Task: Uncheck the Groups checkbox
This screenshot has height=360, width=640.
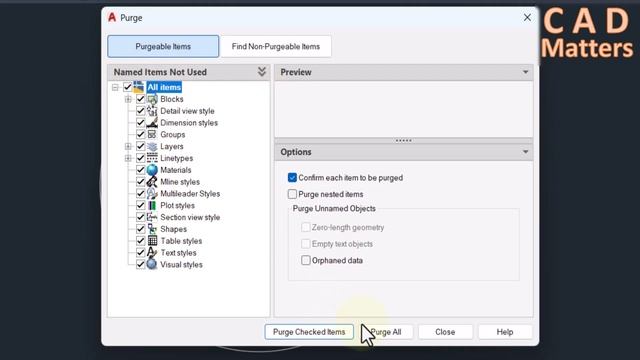Action: click(140, 134)
